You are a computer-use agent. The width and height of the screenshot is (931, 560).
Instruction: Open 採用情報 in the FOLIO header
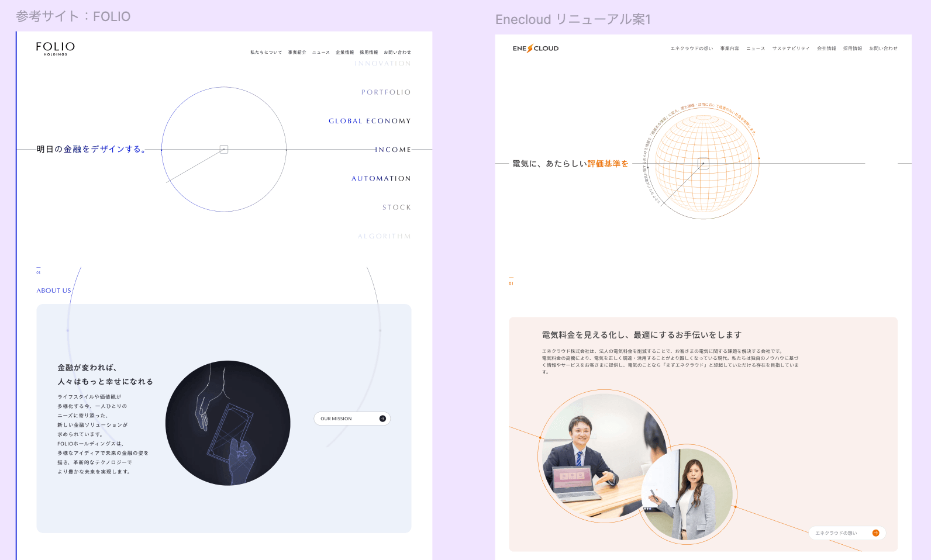[x=369, y=53]
